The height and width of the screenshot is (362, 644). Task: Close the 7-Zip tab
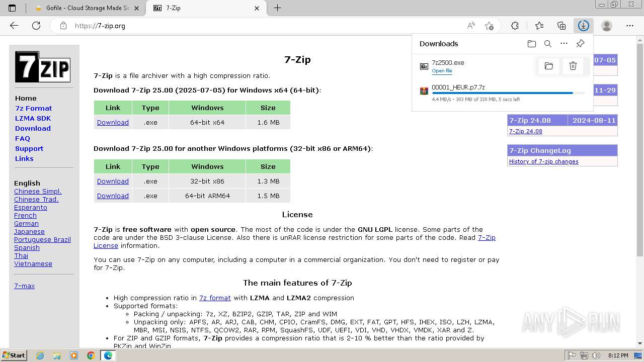click(x=257, y=8)
